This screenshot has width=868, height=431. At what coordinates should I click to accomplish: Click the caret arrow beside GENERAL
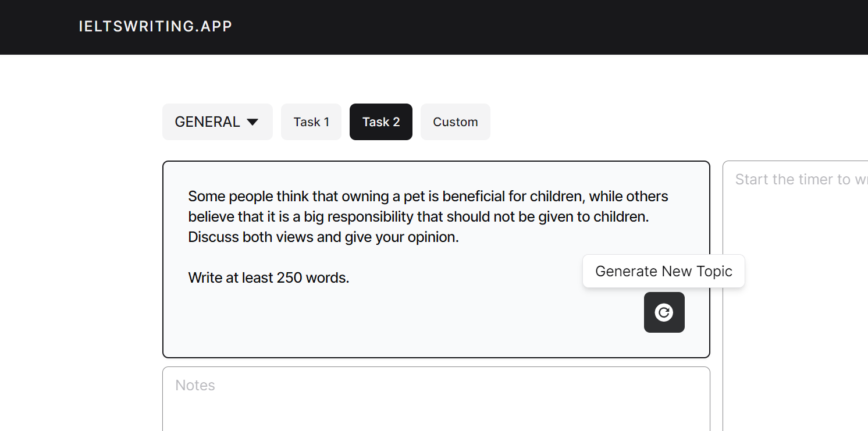[x=252, y=122]
